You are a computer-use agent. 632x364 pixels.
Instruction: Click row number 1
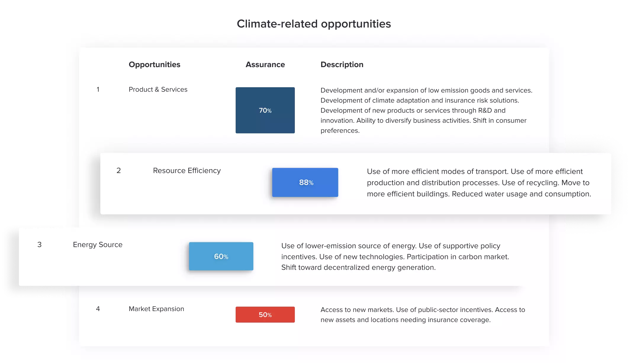[x=98, y=89]
